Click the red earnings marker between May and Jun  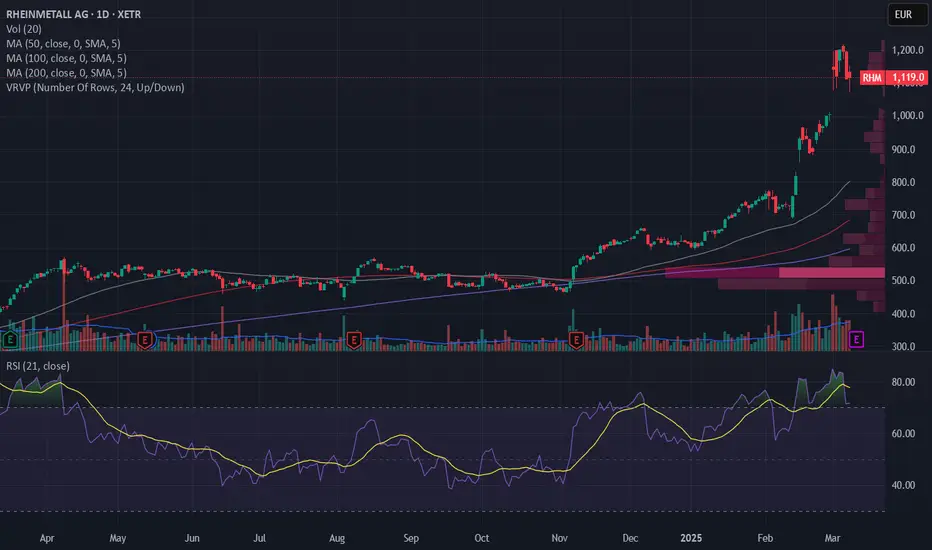pos(145,340)
